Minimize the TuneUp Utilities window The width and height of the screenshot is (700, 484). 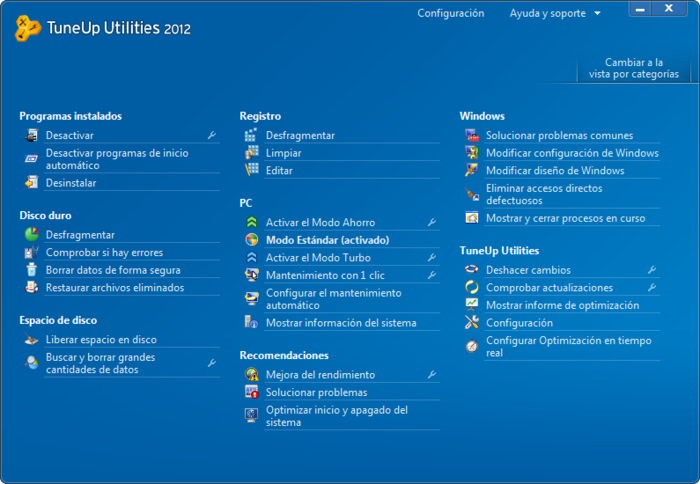pos(640,8)
